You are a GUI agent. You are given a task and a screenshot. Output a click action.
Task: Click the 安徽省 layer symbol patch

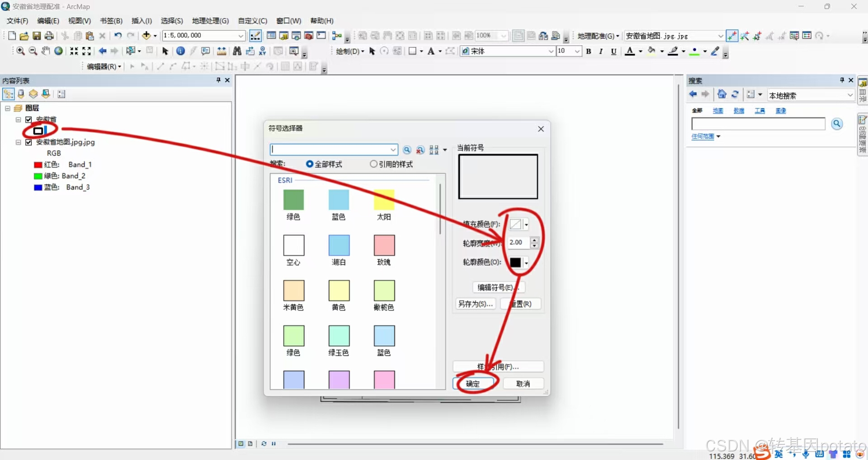click(38, 131)
